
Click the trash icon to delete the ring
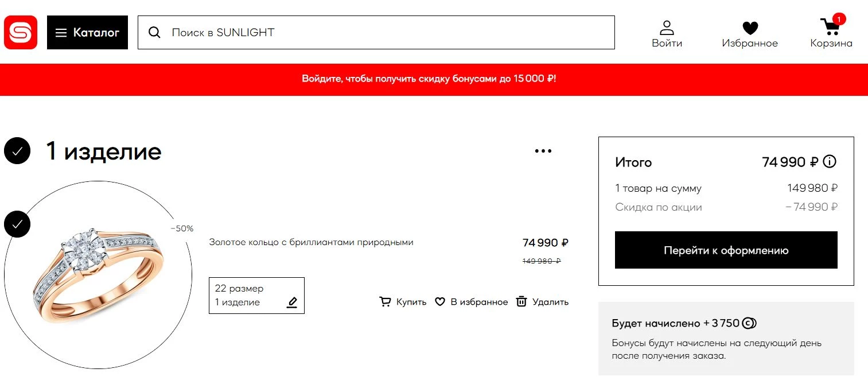pos(521,301)
